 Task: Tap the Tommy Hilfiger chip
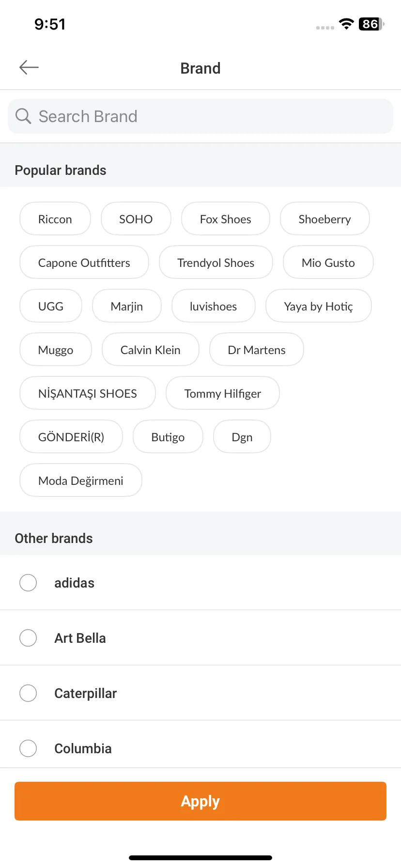tap(222, 393)
